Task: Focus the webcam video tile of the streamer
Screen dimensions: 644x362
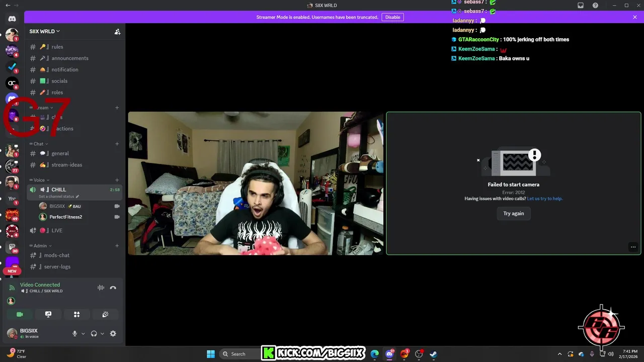Action: (256, 184)
